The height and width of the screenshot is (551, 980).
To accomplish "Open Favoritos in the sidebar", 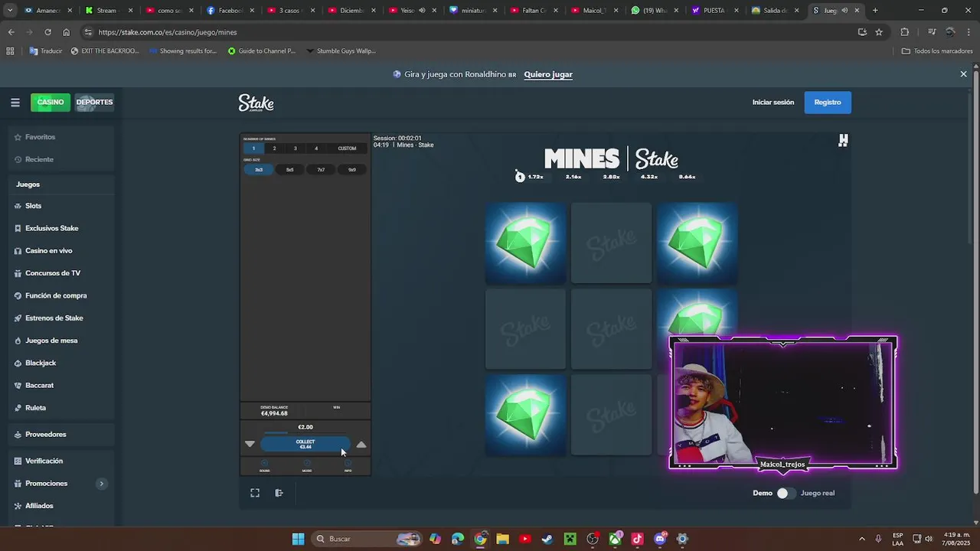I will tap(40, 137).
